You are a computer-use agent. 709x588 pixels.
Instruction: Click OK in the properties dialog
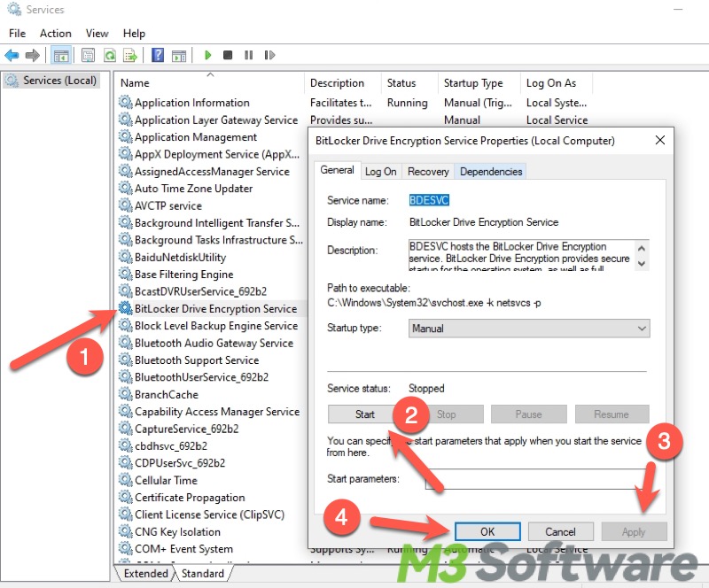point(487,532)
